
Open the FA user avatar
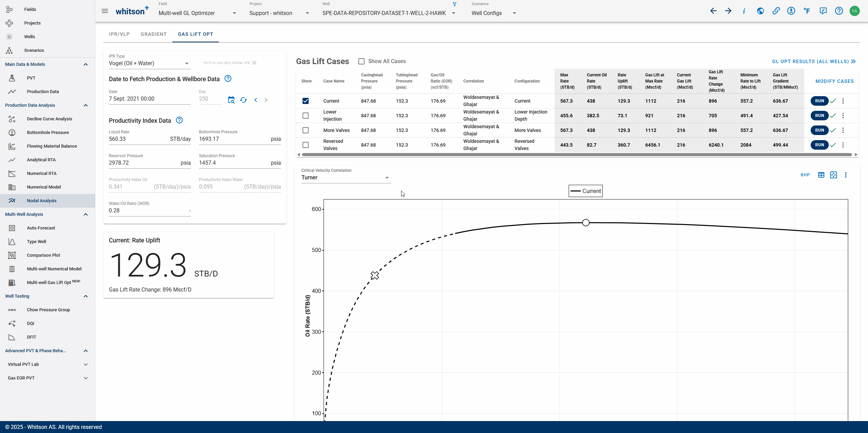coord(854,11)
